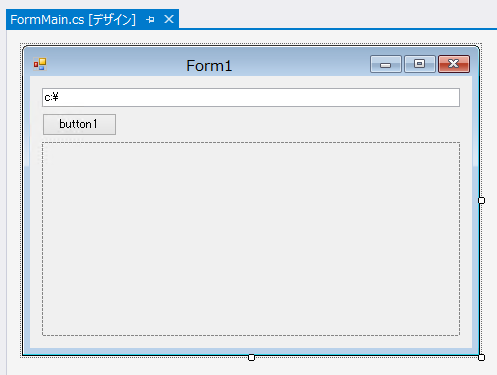Click the form's bottom-center resize handle
Viewport: 497px width, 375px height.
pos(252,357)
